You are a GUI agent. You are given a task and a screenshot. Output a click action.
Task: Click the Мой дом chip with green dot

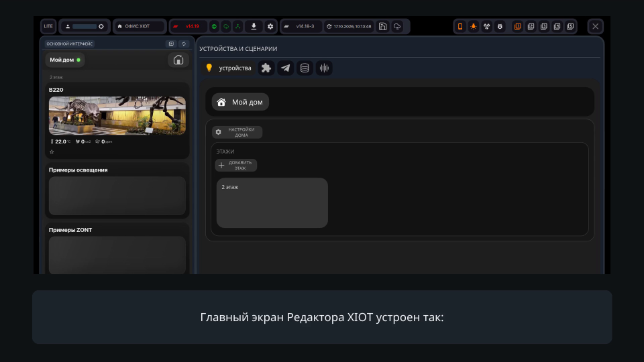pos(65,60)
